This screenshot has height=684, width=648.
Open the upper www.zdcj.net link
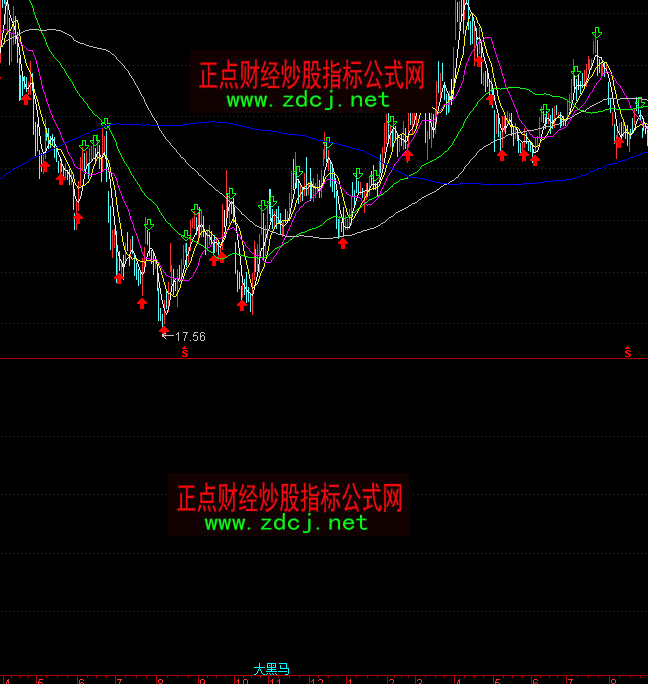[x=308, y=100]
